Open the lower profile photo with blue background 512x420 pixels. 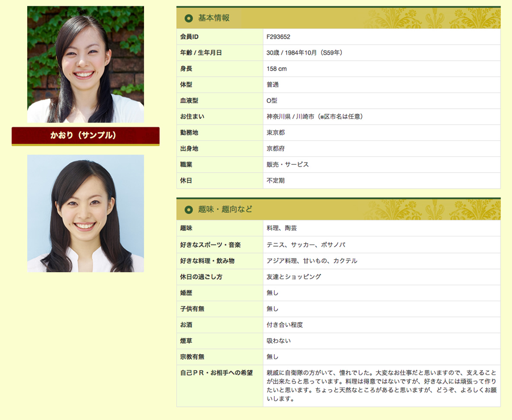85,213
